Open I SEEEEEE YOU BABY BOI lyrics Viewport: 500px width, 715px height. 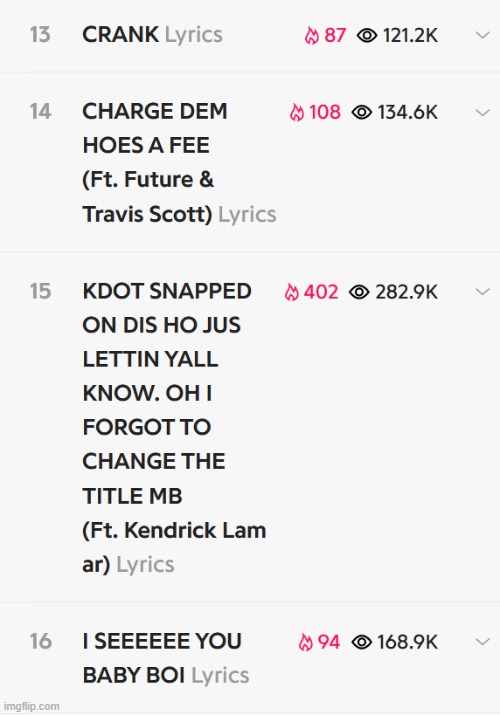pyautogui.click(x=166, y=658)
